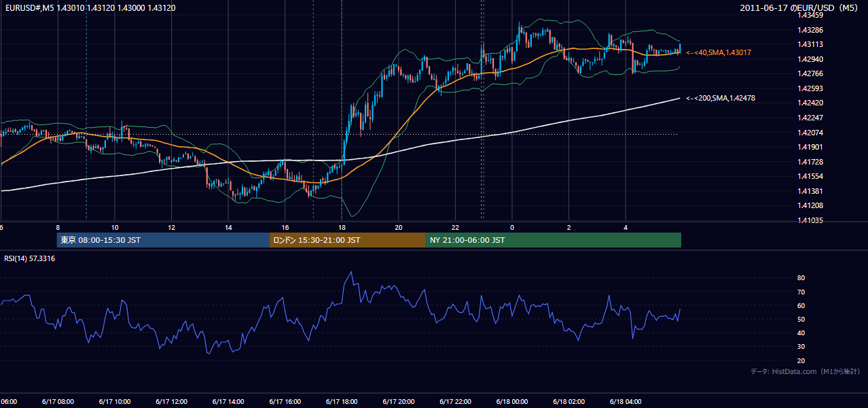Click the 1.43113 price axis label
868x408 pixels.
click(810, 44)
